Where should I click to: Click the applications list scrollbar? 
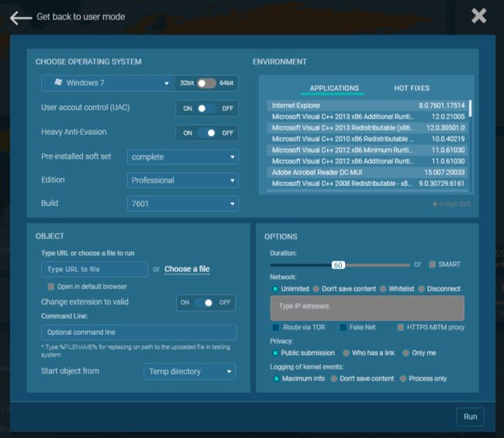[x=470, y=109]
